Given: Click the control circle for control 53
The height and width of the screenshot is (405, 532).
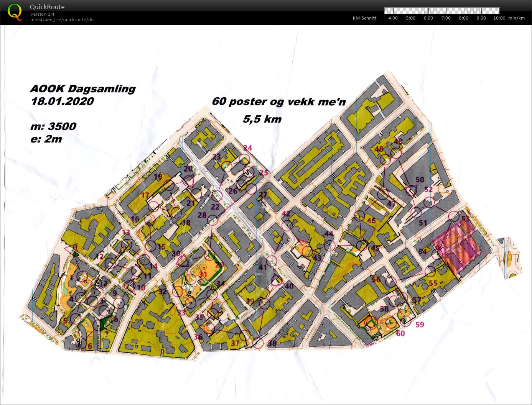Looking at the screenshot, I should pyautogui.click(x=454, y=216).
